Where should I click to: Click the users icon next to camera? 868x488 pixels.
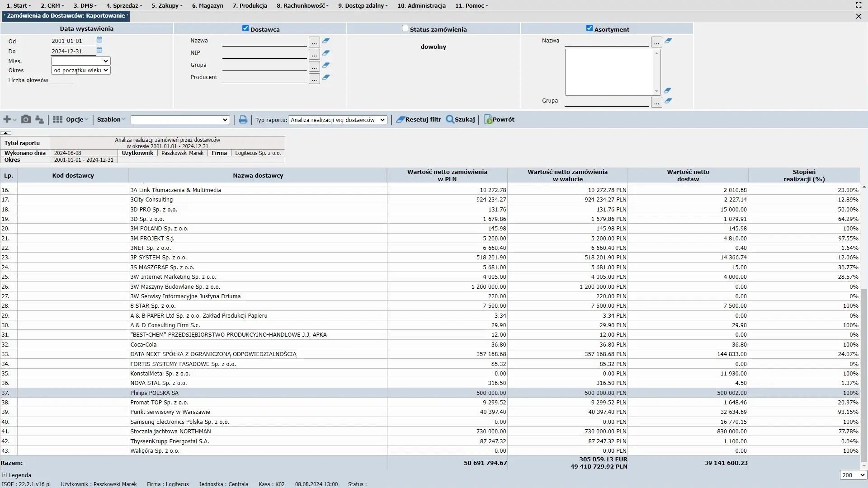[x=39, y=119]
